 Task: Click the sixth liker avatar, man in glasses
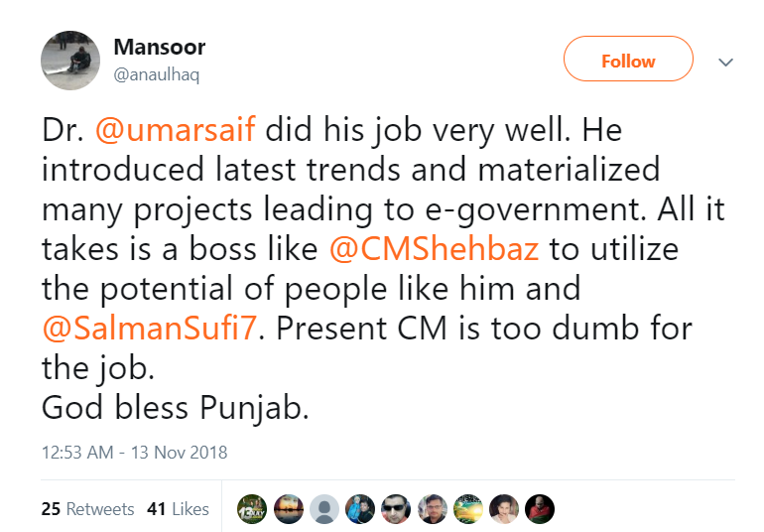pyautogui.click(x=432, y=509)
